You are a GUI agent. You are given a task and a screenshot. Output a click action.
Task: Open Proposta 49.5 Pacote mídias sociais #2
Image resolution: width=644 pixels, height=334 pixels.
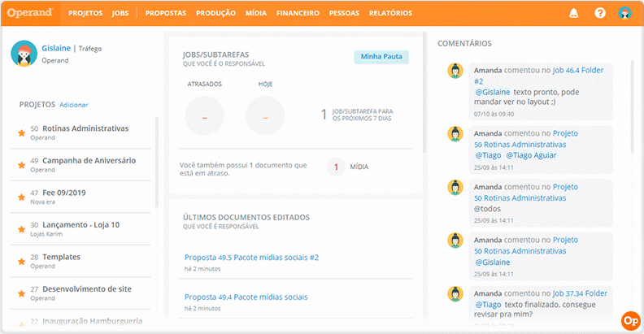[x=251, y=258]
